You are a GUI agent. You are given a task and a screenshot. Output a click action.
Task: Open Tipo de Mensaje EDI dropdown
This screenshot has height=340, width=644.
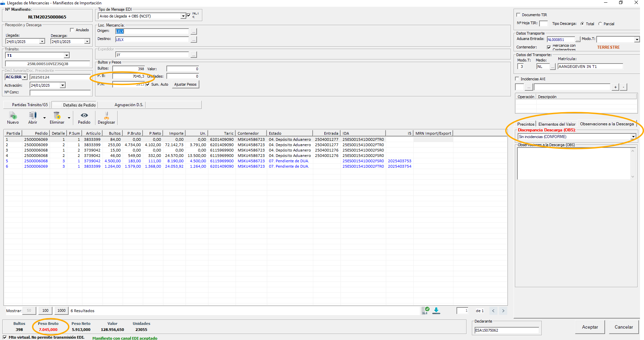[x=183, y=16]
